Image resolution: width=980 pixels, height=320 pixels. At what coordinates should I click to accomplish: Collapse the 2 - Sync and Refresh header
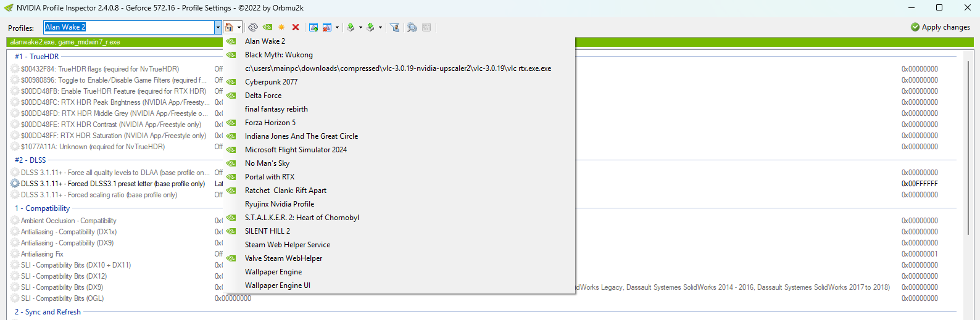click(x=48, y=312)
